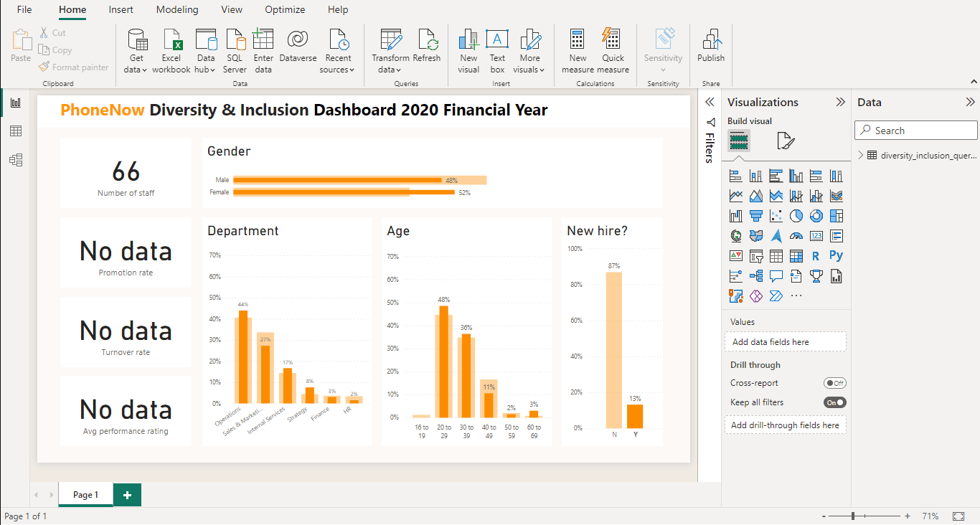Select the Page 1 tab
The width and height of the screenshot is (980, 525).
[85, 495]
